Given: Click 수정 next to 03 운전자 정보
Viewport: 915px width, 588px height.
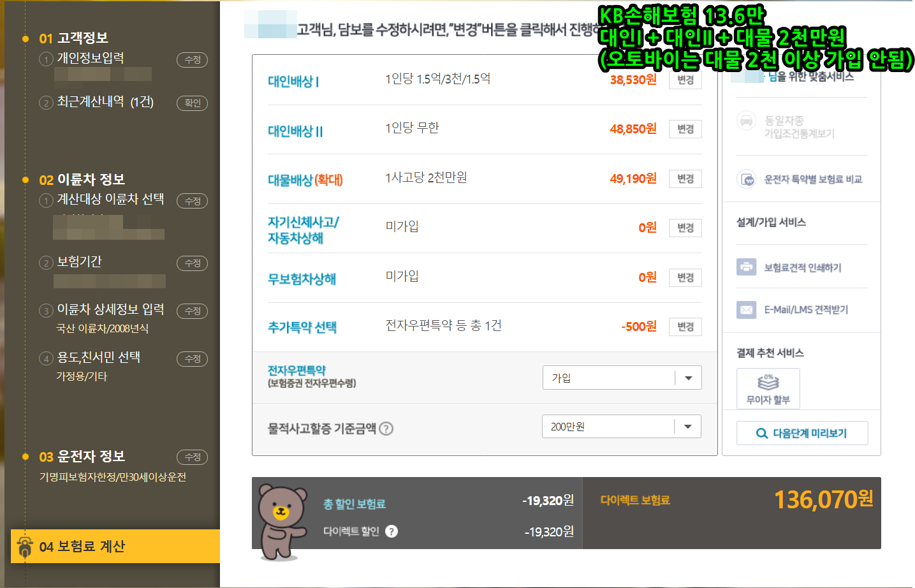Looking at the screenshot, I should point(192,457).
